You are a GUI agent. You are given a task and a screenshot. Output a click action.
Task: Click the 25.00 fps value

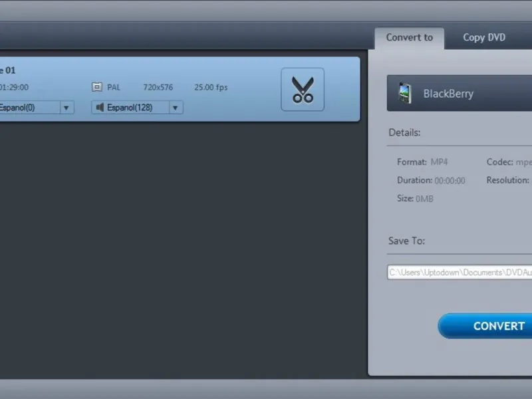pos(211,87)
